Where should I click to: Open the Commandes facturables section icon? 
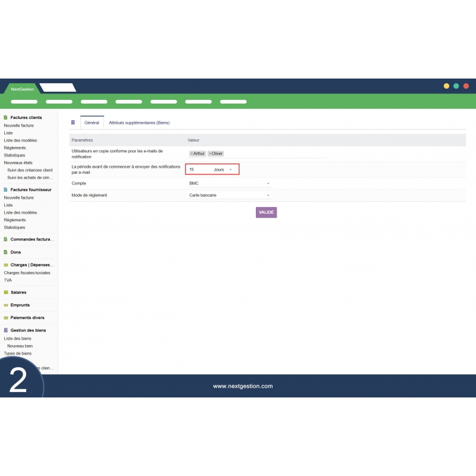point(5,239)
